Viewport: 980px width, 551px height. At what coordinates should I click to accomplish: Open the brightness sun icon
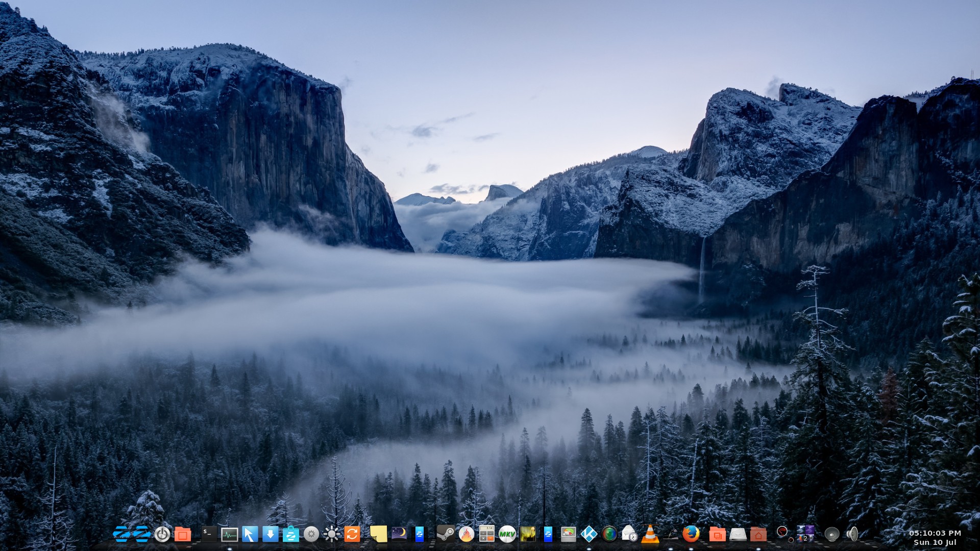pos(332,534)
